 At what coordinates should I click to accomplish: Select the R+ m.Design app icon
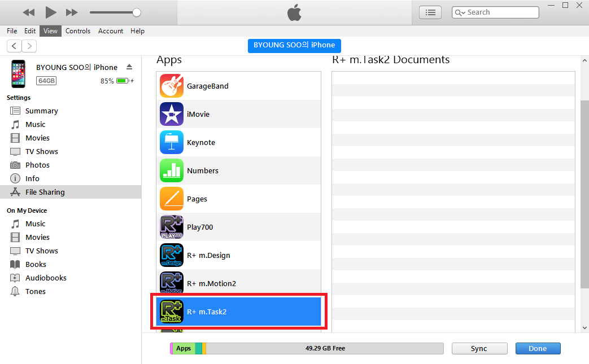(172, 255)
